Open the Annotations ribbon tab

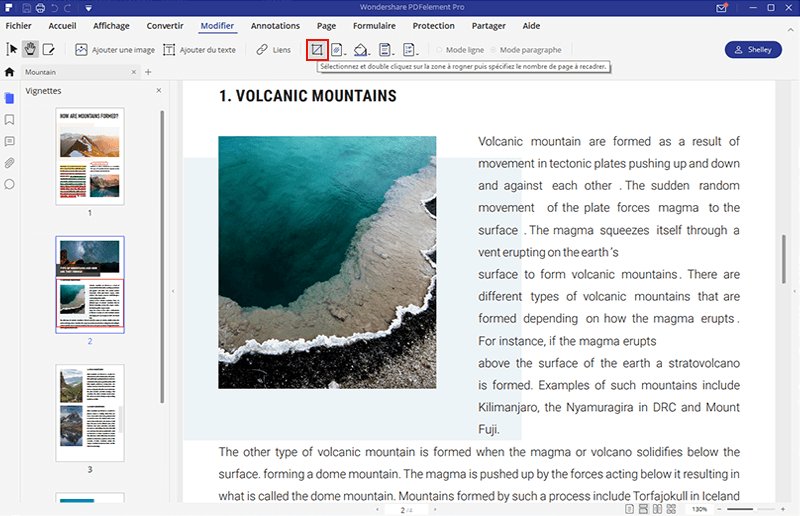point(275,25)
